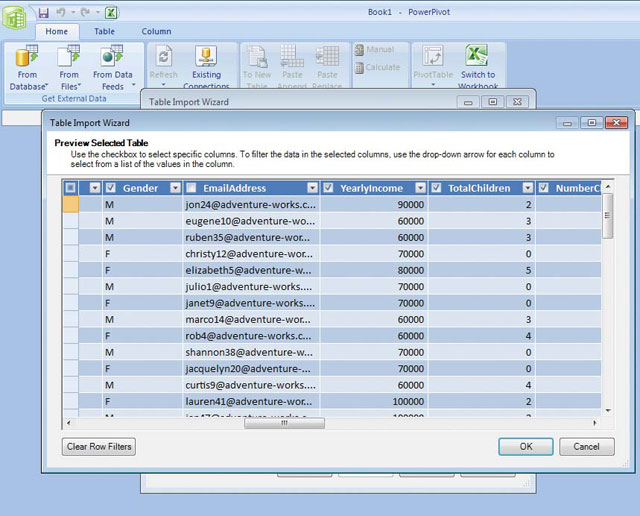640x516 pixels.
Task: Click the Paste Replace icon
Action: 327,56
